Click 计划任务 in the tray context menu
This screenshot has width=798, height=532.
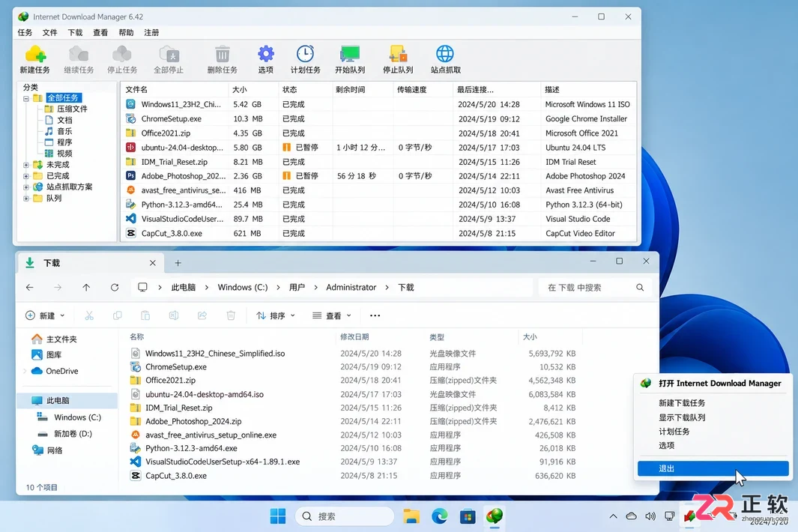coord(674,431)
